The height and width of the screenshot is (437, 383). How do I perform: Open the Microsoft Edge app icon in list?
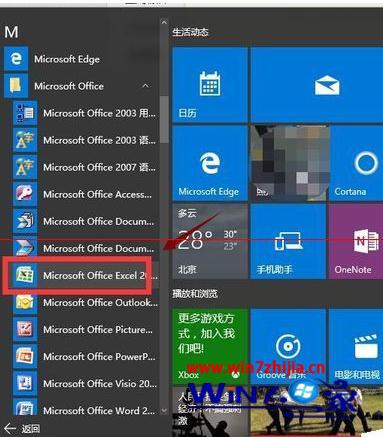(16, 59)
